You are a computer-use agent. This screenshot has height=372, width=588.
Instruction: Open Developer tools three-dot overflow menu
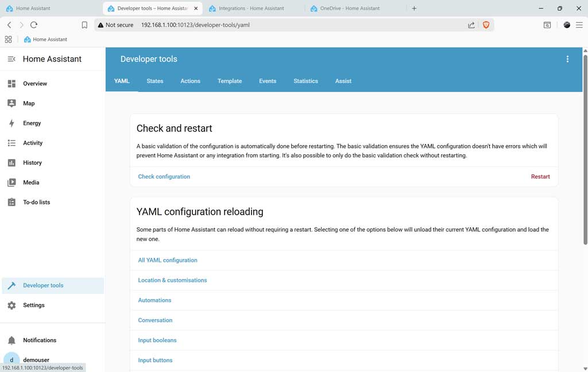[x=567, y=59]
